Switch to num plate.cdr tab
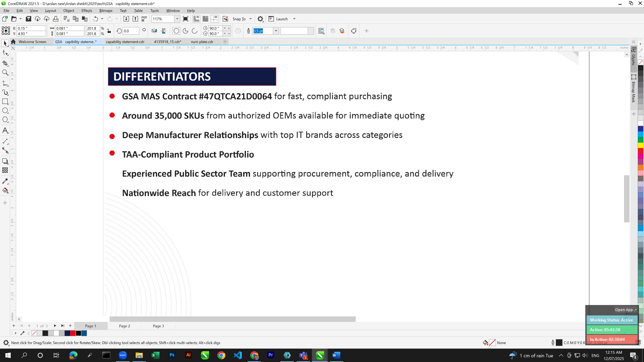Image resolution: width=644 pixels, height=362 pixels. tap(202, 42)
